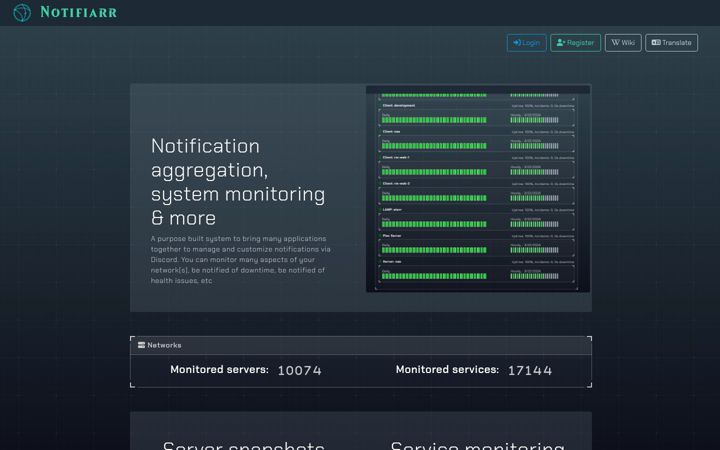Click the Notifiarr globe logo icon
This screenshot has width=720, height=450.
tap(22, 12)
